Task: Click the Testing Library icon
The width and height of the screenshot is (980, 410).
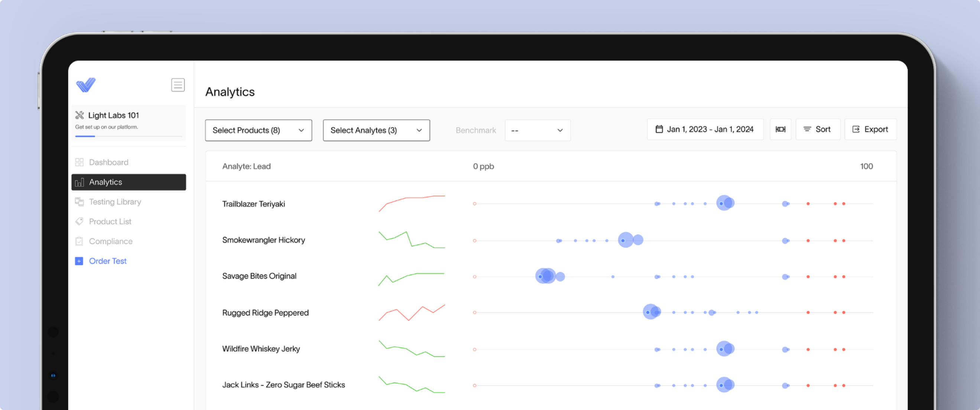Action: (x=79, y=202)
